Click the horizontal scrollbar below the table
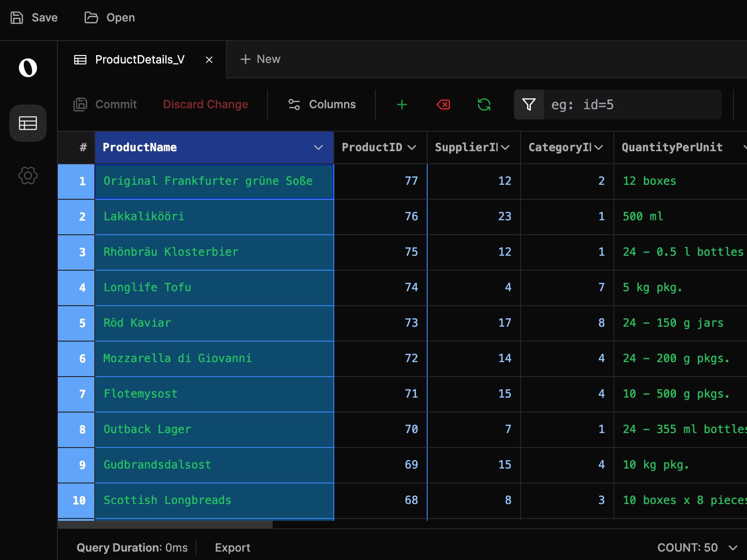 pos(165,525)
